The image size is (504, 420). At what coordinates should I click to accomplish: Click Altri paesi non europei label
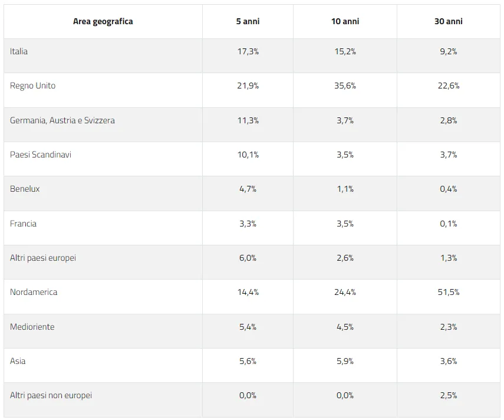[x=51, y=395]
